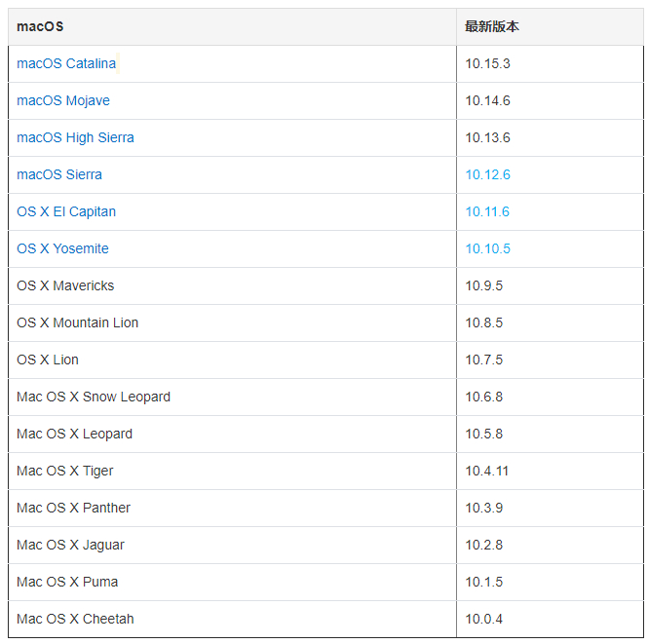Click the Mac OS X Snow Leopard text

(x=94, y=397)
